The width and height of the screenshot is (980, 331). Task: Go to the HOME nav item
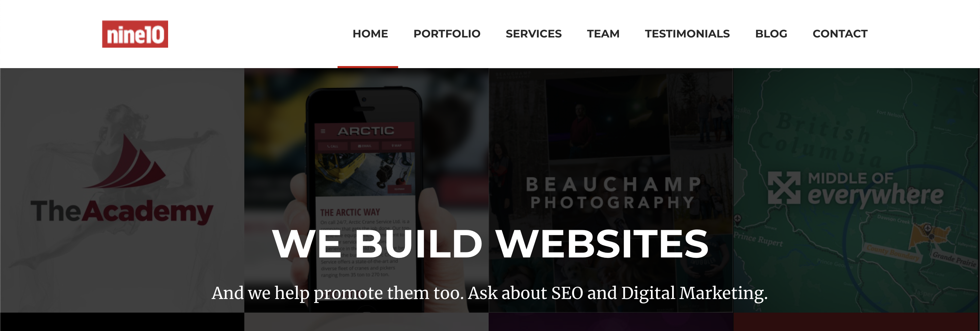click(x=370, y=34)
